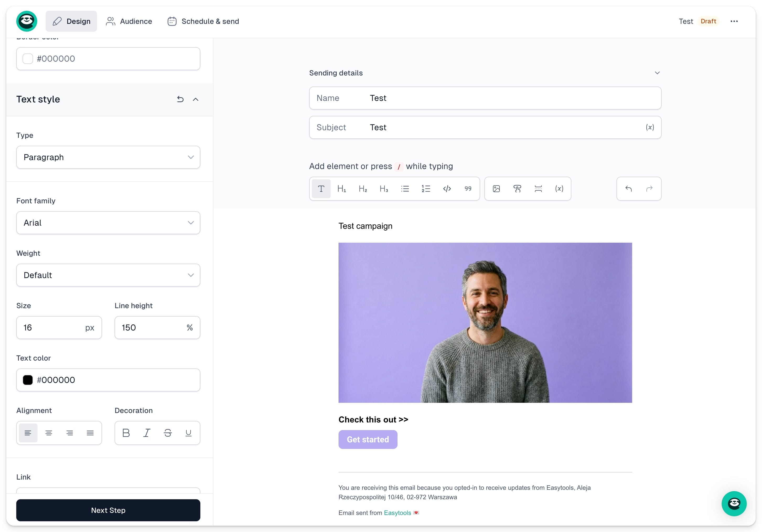Insert an H1 heading element
Viewport: 762px width, 532px height.
click(x=341, y=189)
